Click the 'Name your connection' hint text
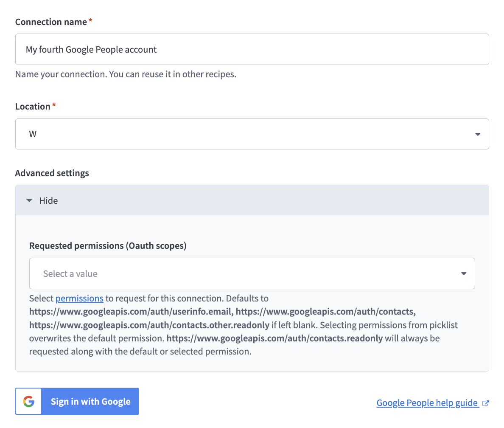The height and width of the screenshot is (428, 504). click(126, 74)
